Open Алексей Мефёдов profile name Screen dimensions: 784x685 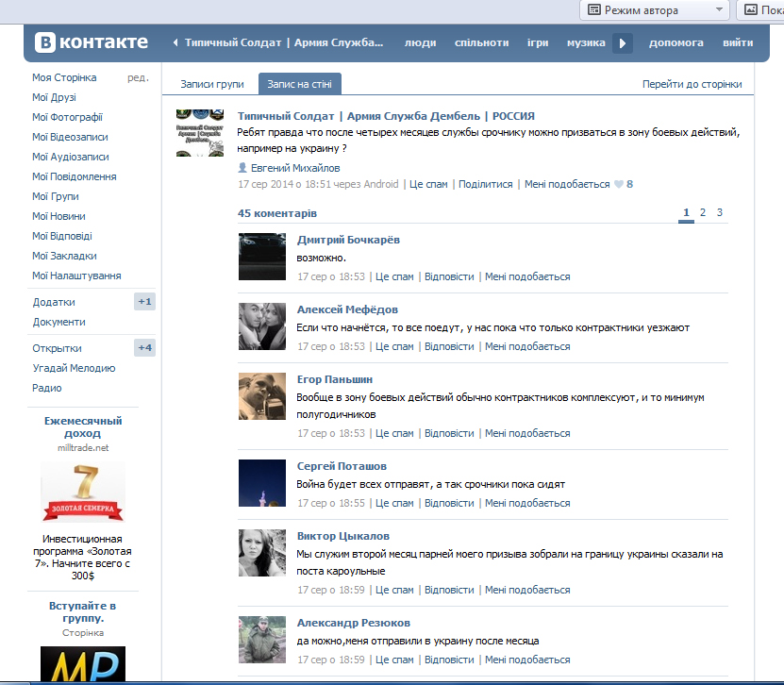[x=347, y=310]
